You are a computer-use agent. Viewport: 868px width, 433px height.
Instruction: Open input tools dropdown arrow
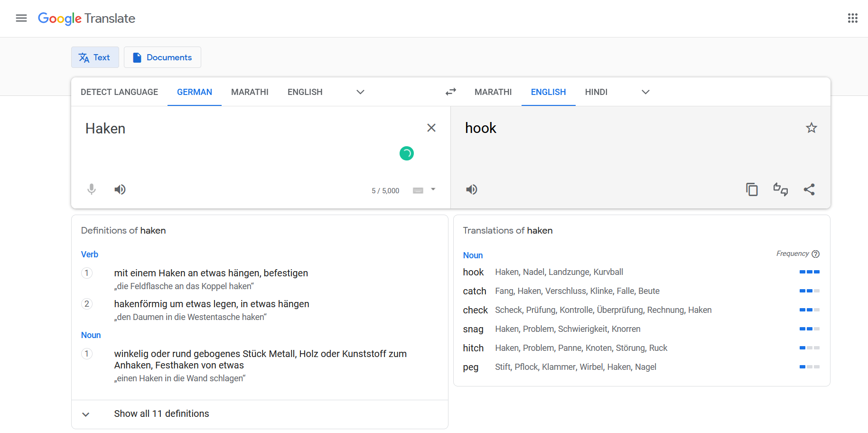click(433, 189)
